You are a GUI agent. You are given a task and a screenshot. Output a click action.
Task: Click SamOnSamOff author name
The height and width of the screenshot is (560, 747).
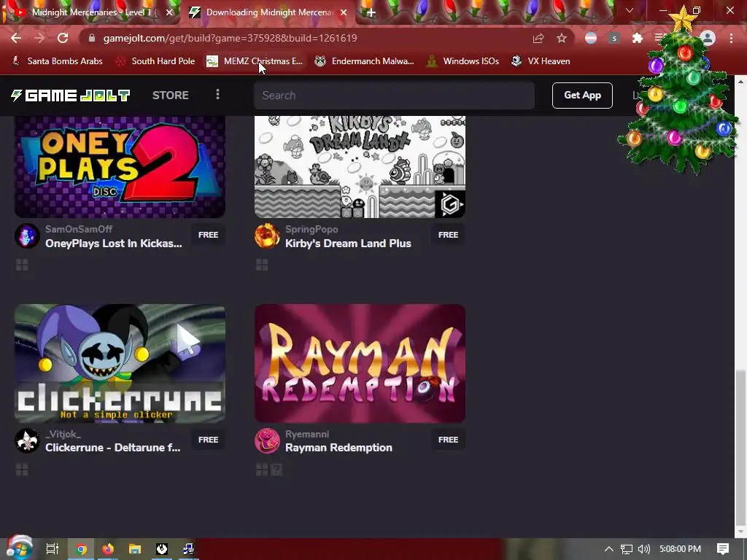click(x=79, y=229)
